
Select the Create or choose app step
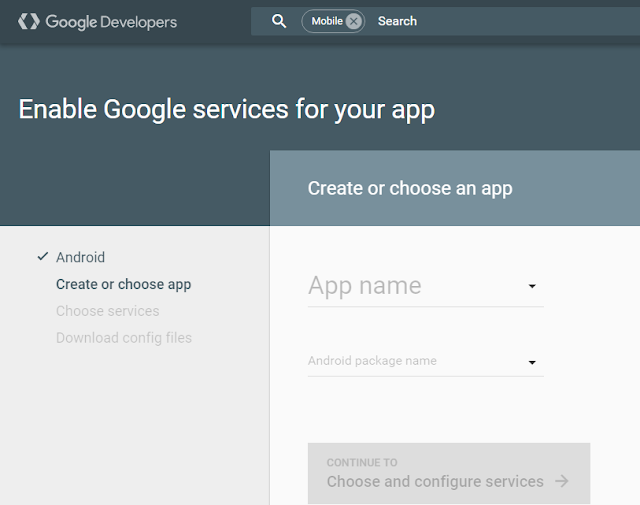(123, 284)
